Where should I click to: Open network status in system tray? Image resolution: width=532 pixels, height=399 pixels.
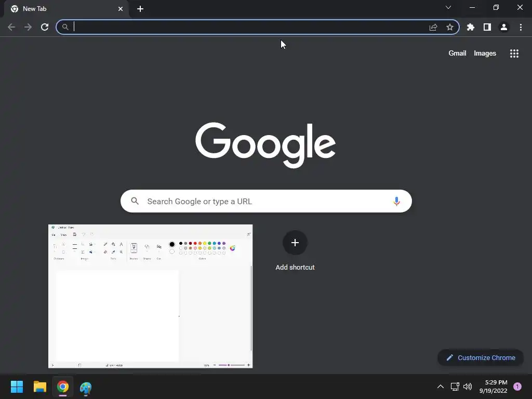(455, 387)
